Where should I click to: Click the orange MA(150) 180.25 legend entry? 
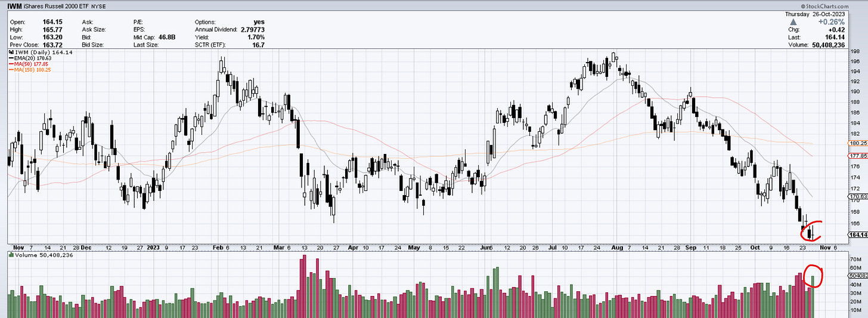click(31, 70)
